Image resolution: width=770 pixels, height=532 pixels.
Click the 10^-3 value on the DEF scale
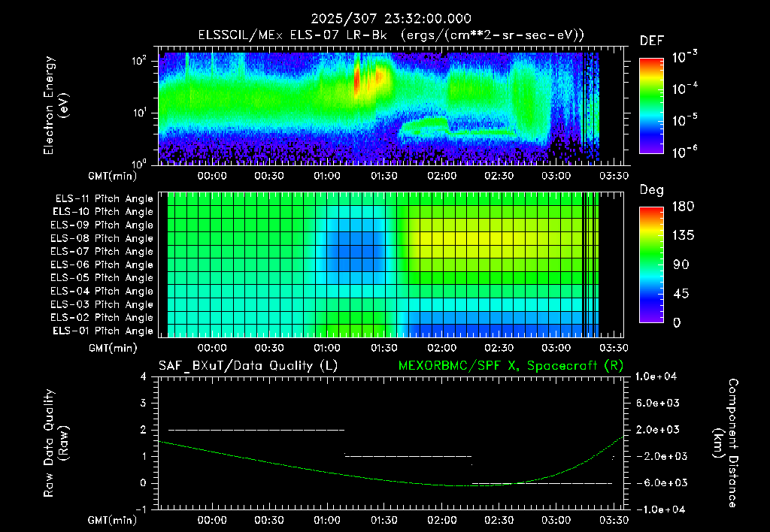pyautogui.click(x=684, y=57)
